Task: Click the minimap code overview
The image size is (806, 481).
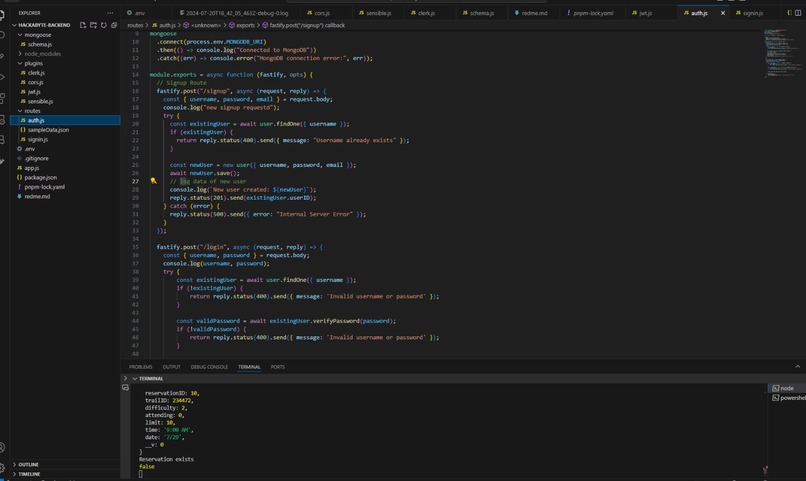Action: (x=782, y=53)
